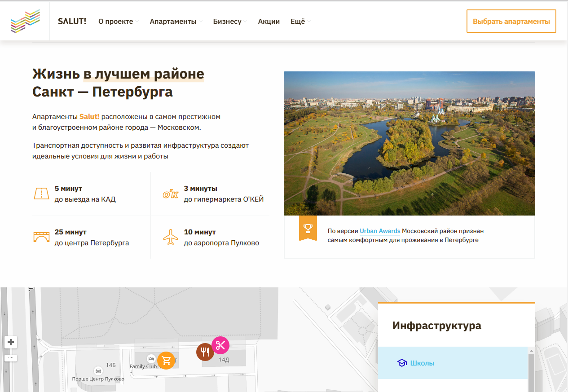
Task: Open the "Бизнесу" menu item
Action: [x=227, y=21]
